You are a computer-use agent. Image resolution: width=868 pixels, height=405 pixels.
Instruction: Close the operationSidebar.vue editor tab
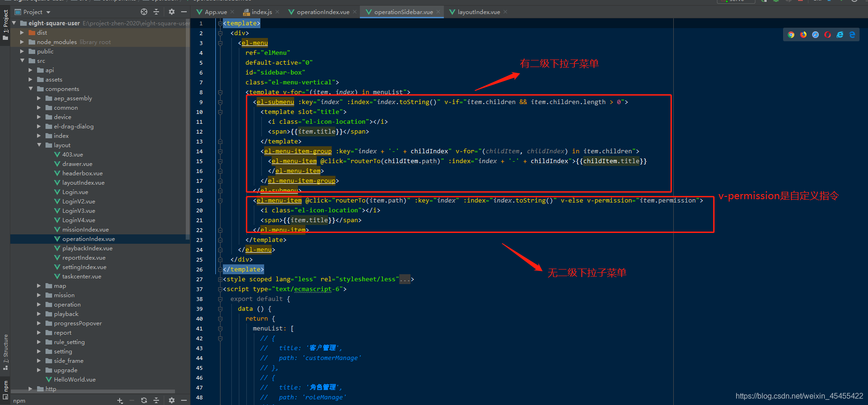coord(438,12)
